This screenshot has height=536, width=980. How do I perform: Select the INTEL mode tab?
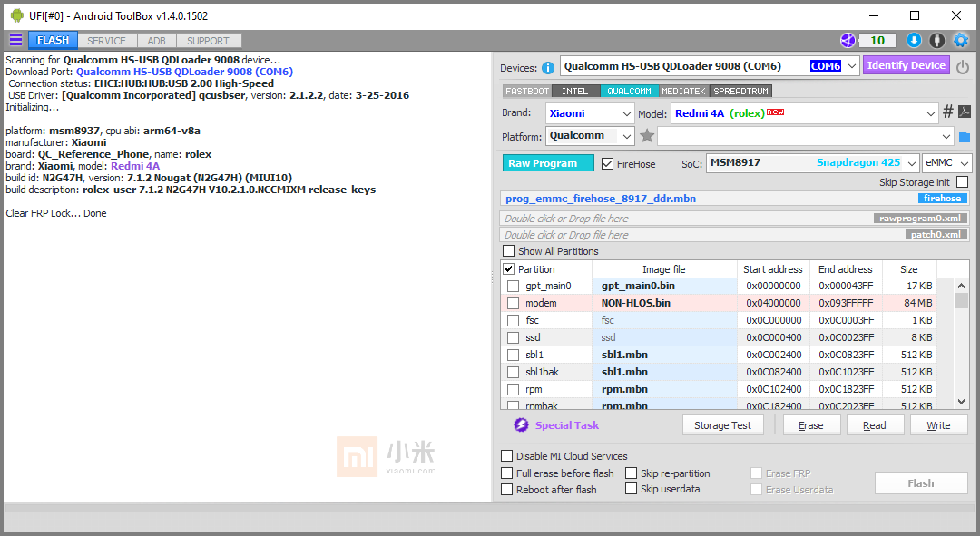tap(575, 92)
